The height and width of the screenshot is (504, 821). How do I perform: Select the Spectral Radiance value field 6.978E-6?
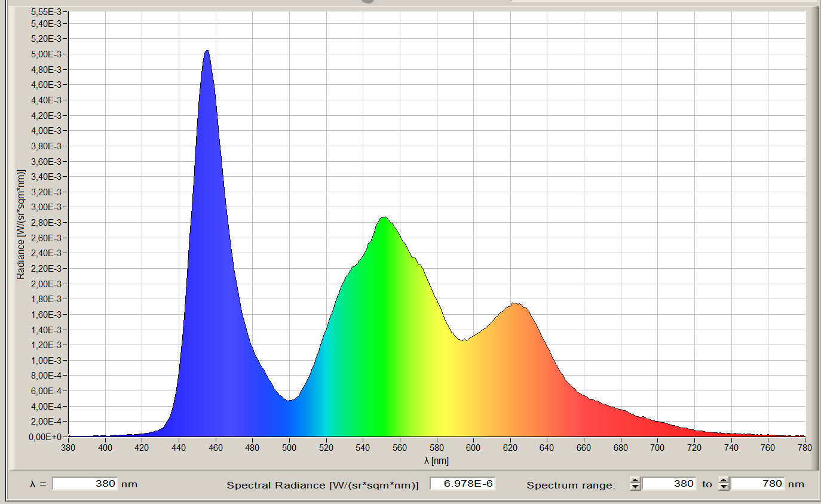[x=462, y=484]
